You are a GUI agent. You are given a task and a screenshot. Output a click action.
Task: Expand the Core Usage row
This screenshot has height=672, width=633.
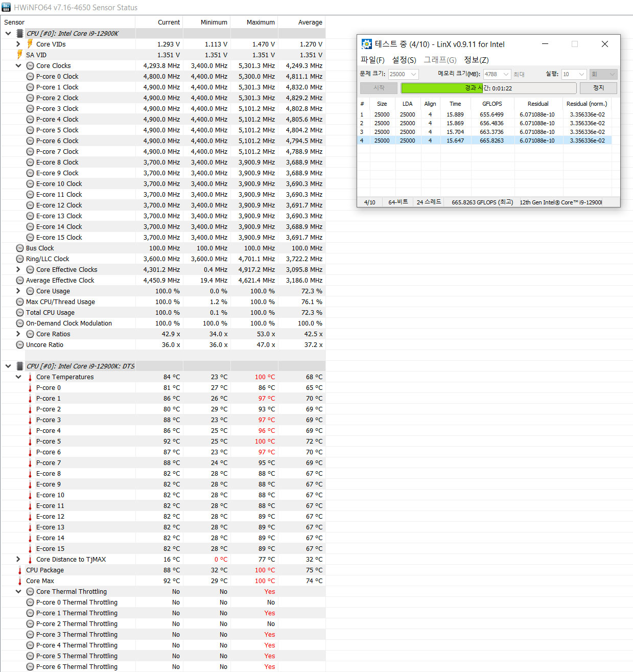18,291
